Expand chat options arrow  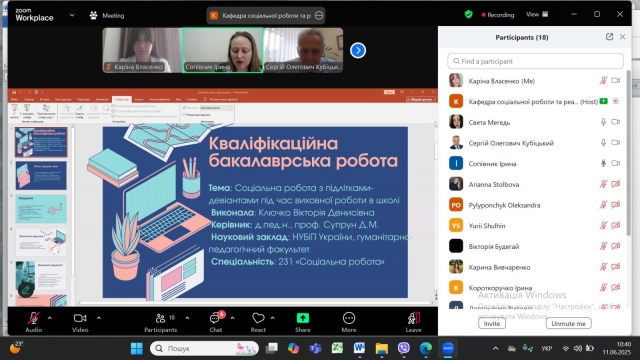pos(232,318)
